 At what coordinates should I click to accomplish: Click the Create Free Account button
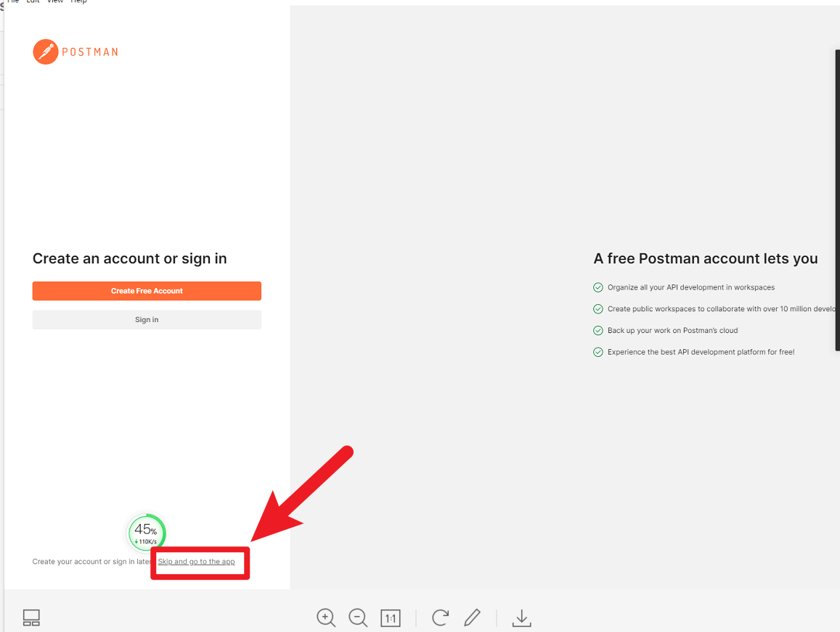(x=147, y=291)
